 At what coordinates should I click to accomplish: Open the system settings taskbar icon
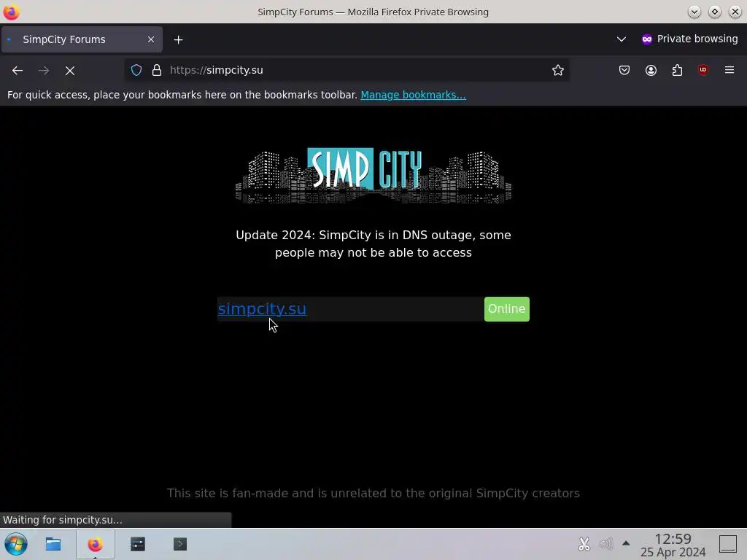click(x=138, y=544)
